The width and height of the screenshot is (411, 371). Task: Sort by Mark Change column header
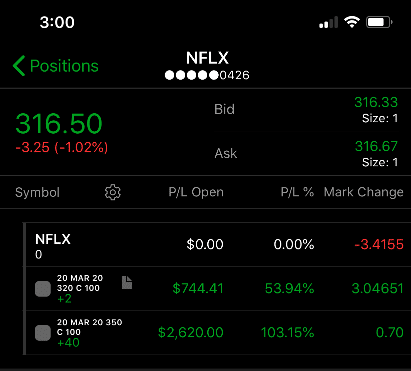click(x=364, y=192)
